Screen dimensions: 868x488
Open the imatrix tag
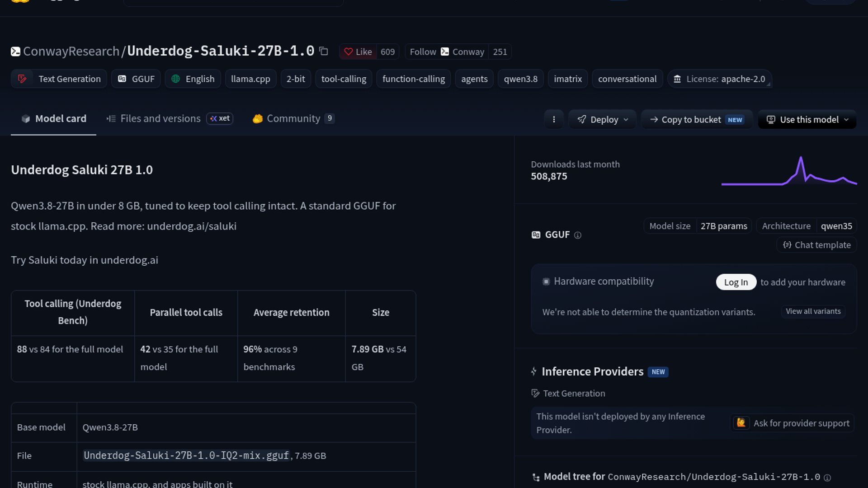click(x=568, y=79)
